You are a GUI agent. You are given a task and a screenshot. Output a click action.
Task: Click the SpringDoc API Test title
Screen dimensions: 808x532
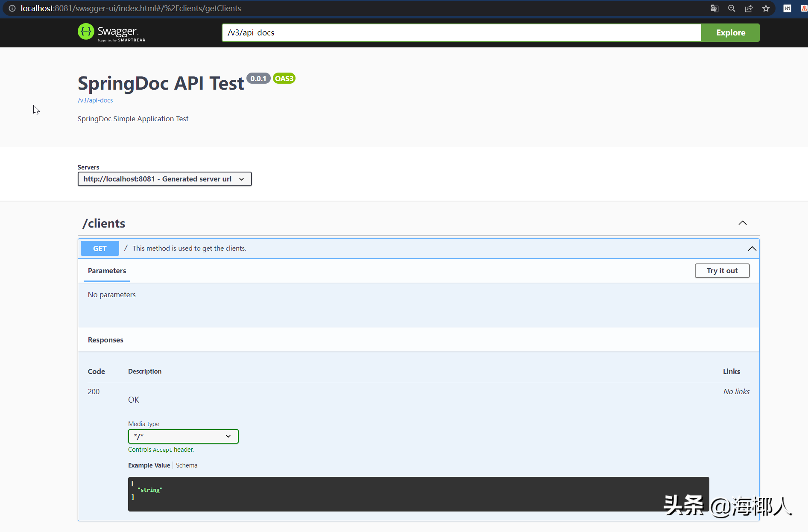coord(161,83)
